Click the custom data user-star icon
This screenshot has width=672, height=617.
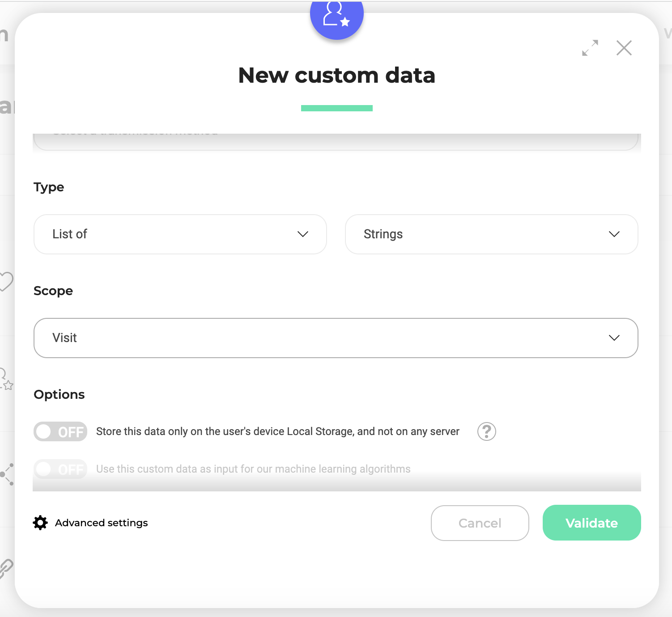336,16
